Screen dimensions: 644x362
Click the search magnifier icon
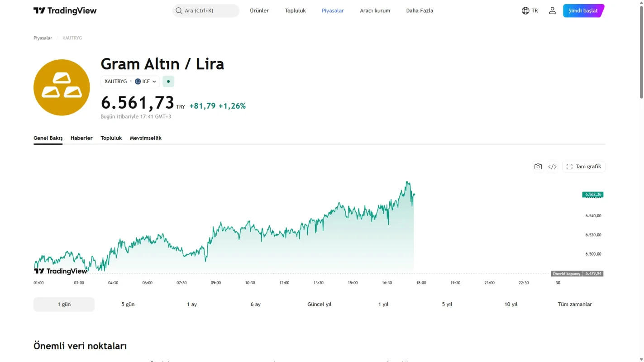click(x=179, y=10)
